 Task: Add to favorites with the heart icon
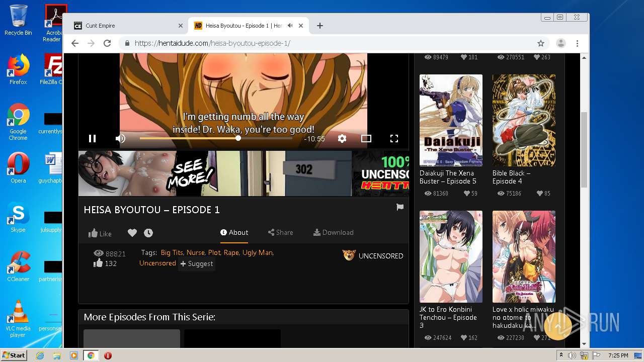(132, 233)
